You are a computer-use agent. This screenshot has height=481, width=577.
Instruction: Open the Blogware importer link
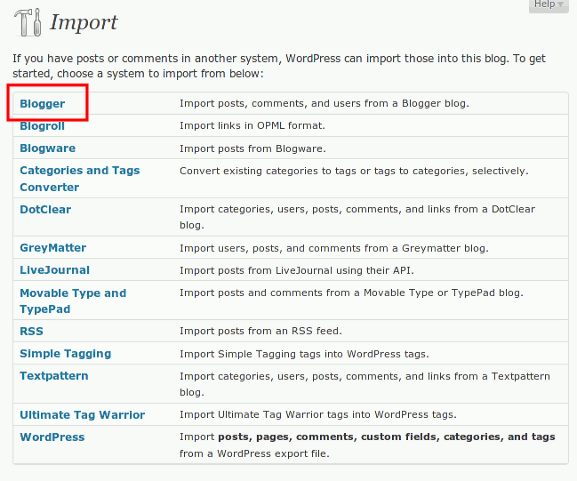[48, 148]
